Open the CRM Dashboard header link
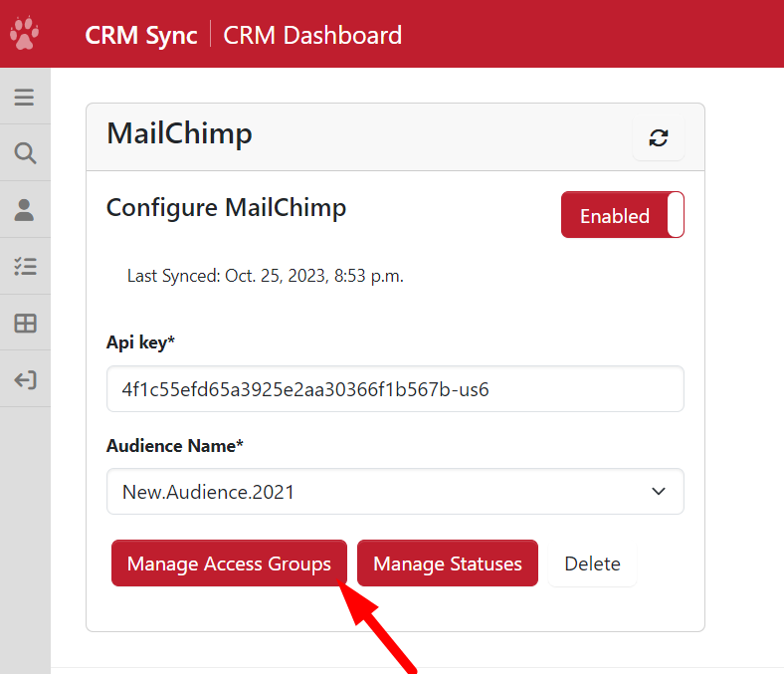Screen dimensions: 784x674 pyautogui.click(x=312, y=36)
